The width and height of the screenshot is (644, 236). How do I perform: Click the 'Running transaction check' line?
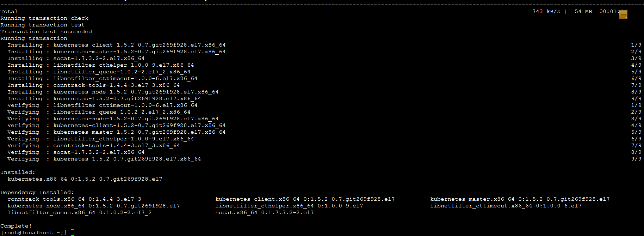coord(44,18)
